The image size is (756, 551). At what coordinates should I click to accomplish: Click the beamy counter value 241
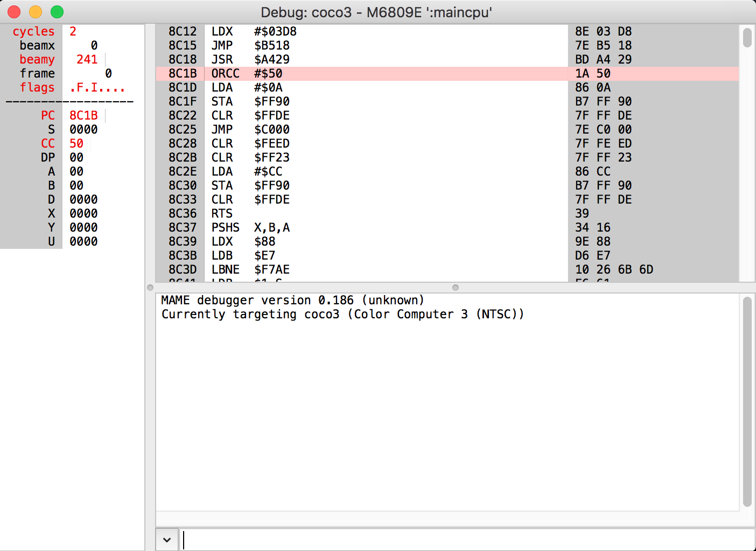86,59
